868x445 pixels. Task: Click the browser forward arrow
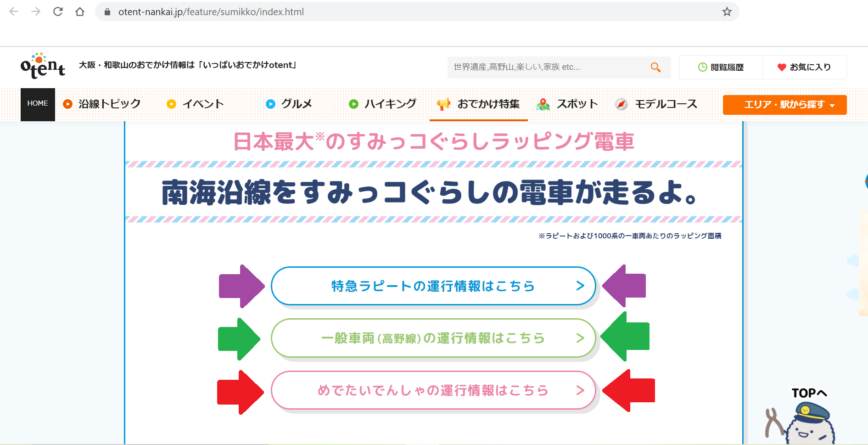click(36, 11)
